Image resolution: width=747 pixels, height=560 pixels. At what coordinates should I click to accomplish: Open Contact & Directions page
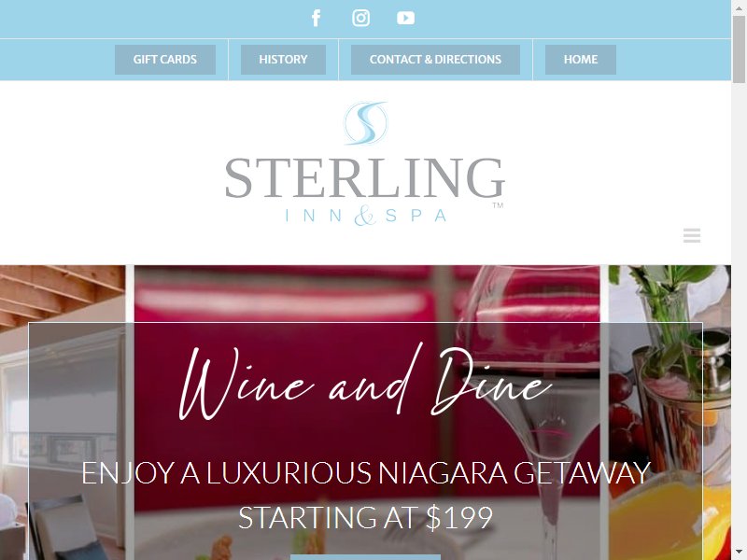coord(435,60)
